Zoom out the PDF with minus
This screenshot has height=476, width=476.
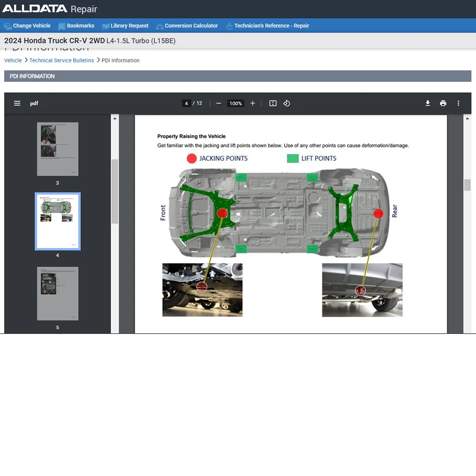tap(218, 103)
